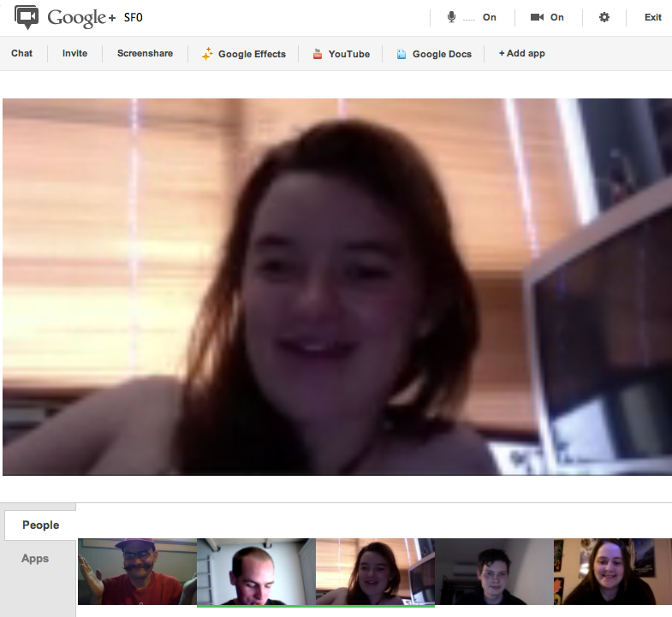Select thumbnail of balding man looking down
Screen dimensions: 672x617
pyautogui.click(x=256, y=572)
